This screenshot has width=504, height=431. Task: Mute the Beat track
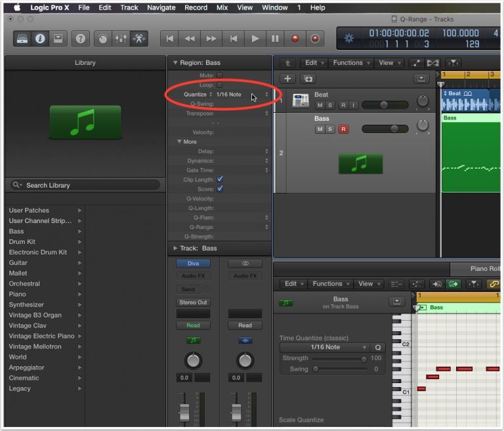tap(320, 106)
